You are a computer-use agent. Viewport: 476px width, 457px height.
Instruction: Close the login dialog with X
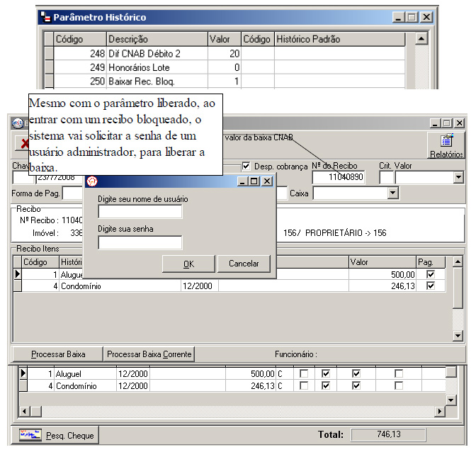pyautogui.click(x=266, y=181)
